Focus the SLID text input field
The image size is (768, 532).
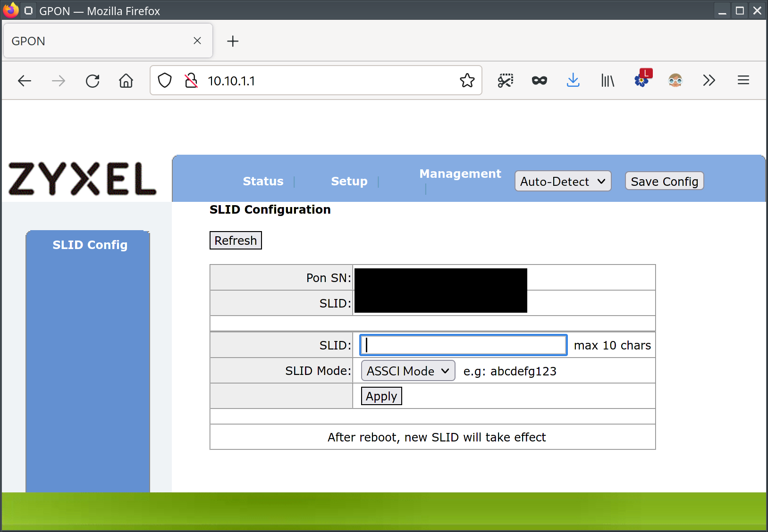[463, 345]
